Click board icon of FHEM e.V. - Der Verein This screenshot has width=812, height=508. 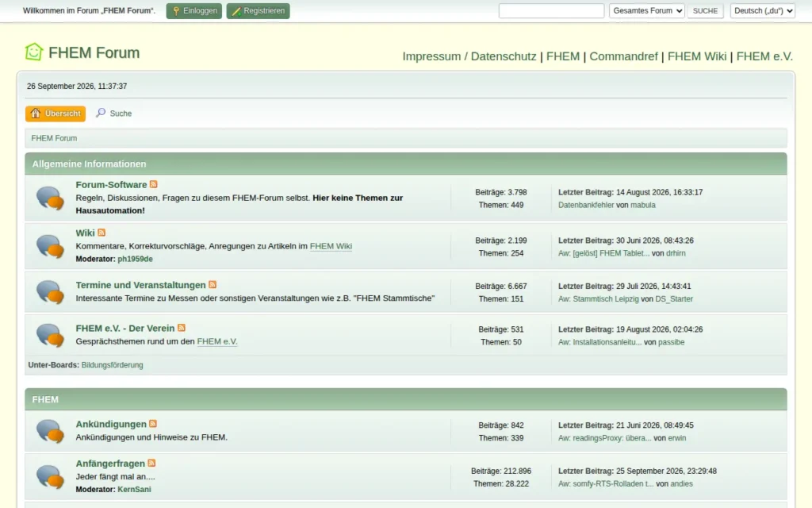click(50, 335)
